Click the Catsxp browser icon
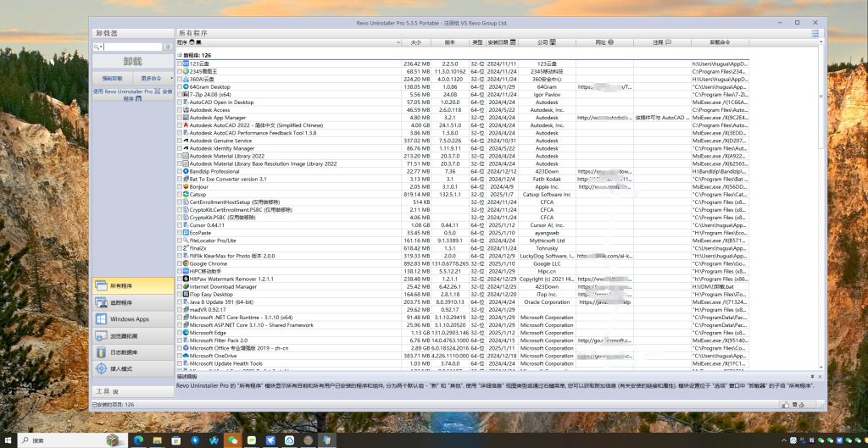Image resolution: width=868 pixels, height=448 pixels. [x=186, y=195]
